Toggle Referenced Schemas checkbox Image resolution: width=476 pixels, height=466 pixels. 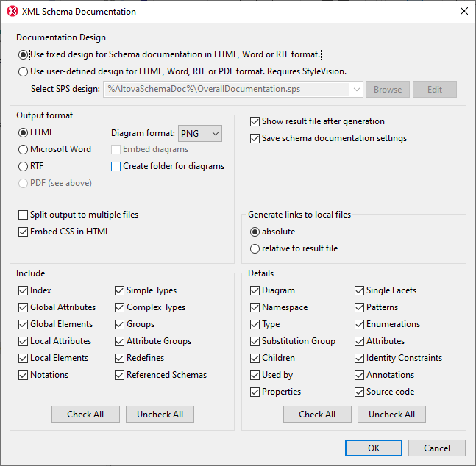[x=120, y=375]
